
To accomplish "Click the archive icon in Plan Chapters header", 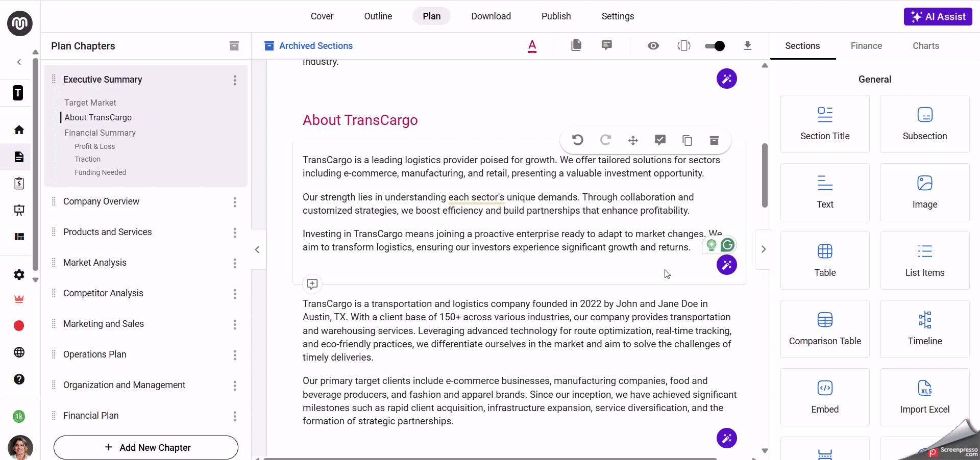I will [x=234, y=46].
